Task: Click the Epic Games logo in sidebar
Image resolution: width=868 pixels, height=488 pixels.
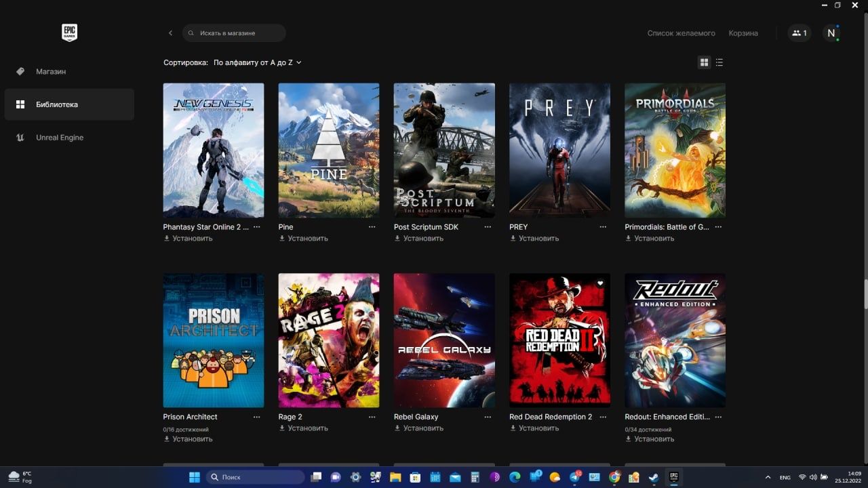Action: click(69, 33)
